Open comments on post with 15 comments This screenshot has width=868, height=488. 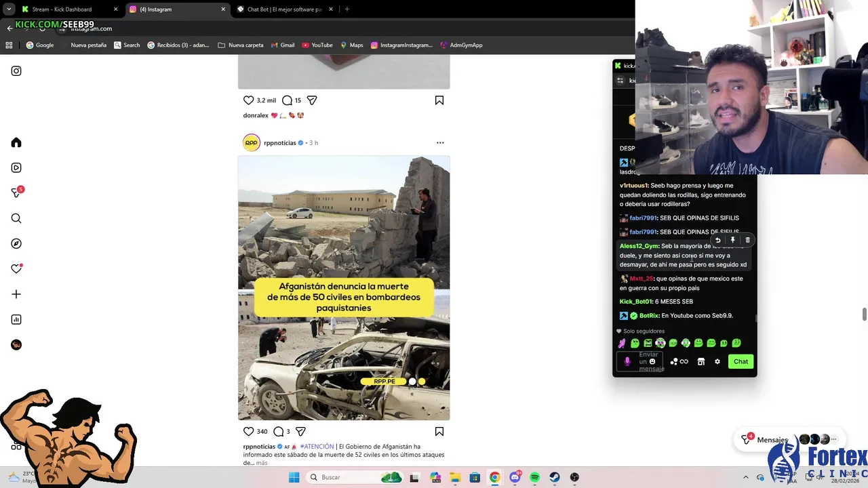click(x=287, y=100)
